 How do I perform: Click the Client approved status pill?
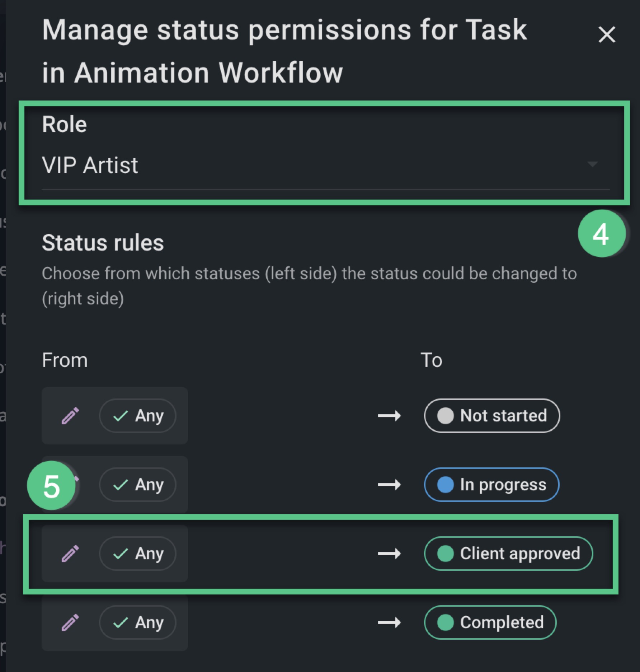tap(508, 554)
